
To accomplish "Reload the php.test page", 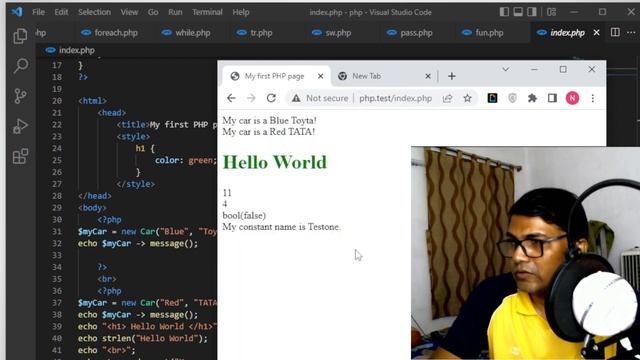I will [x=271, y=98].
